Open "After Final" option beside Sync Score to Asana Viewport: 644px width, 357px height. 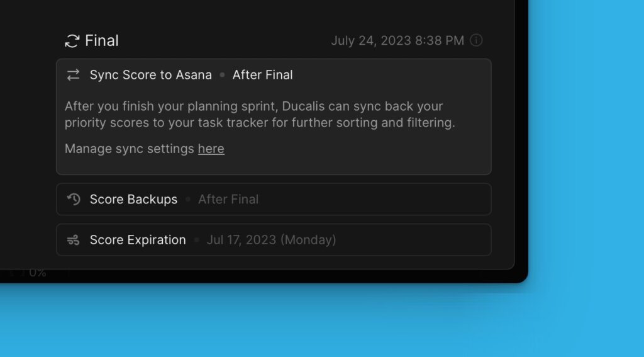click(x=262, y=75)
